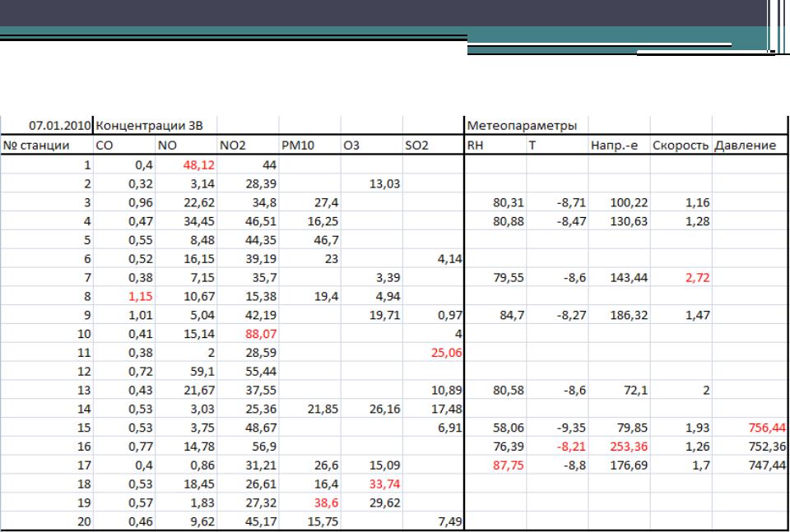The image size is (790, 532).
Task: Click the red NO value 48,12
Action: tap(199, 165)
